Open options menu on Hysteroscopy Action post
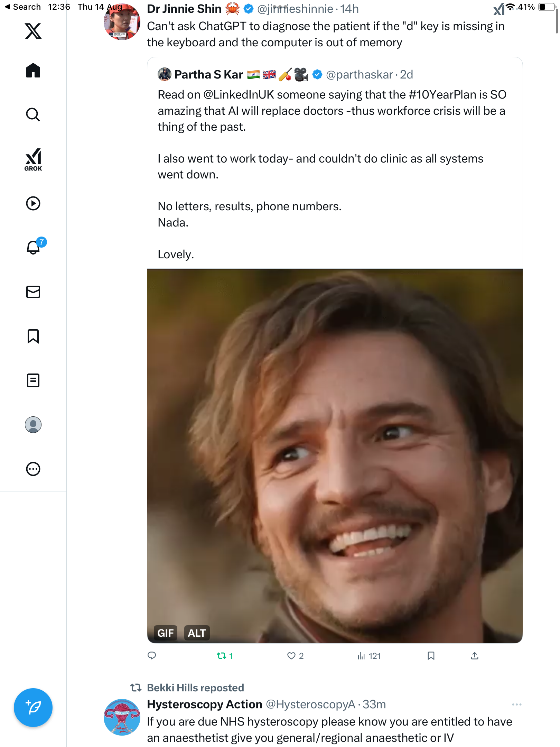Image resolution: width=560 pixels, height=747 pixels. pyautogui.click(x=516, y=704)
